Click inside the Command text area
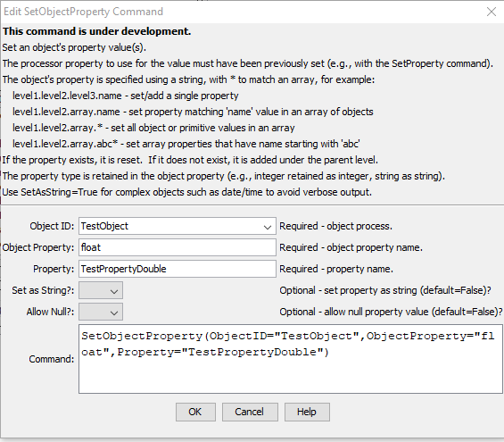This screenshot has height=442, width=504. click(x=291, y=359)
